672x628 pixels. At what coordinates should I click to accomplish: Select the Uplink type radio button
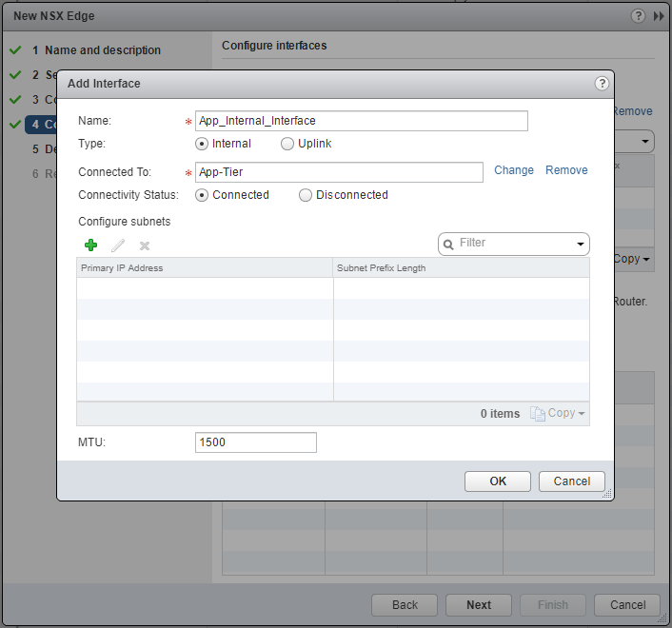pos(287,144)
